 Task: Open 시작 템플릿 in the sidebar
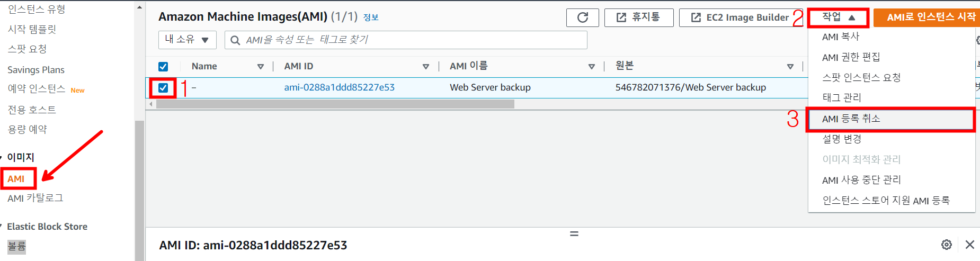(x=32, y=29)
